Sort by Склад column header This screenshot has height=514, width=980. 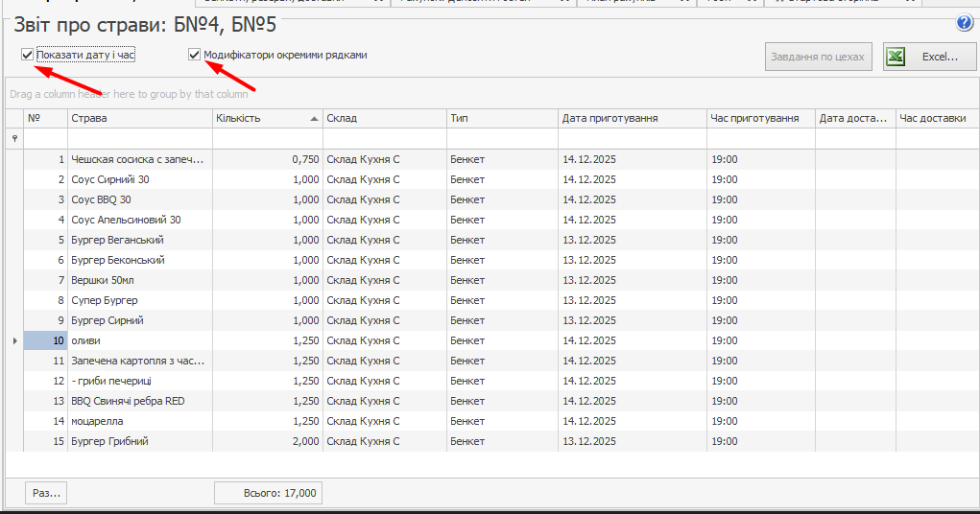coord(384,118)
